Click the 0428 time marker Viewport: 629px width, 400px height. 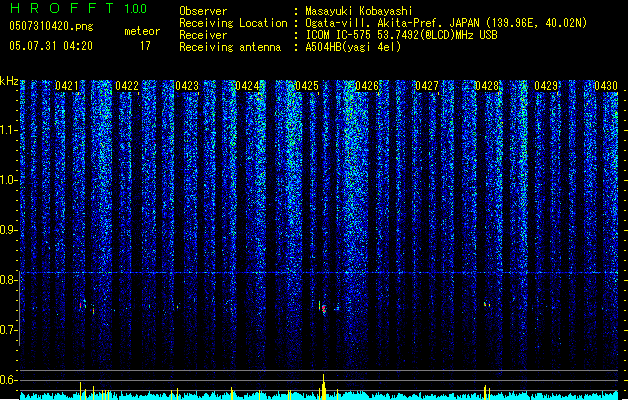[486, 86]
